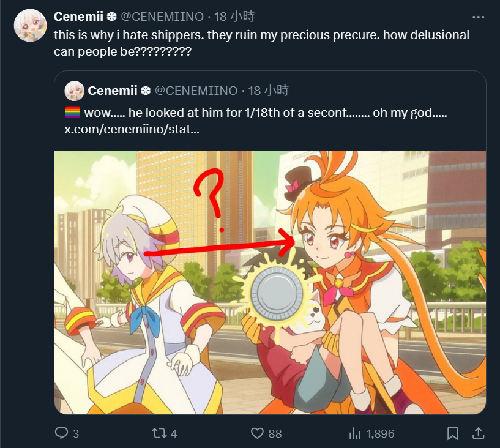
Task: Open view analytics bar chart icon
Action: [x=354, y=433]
